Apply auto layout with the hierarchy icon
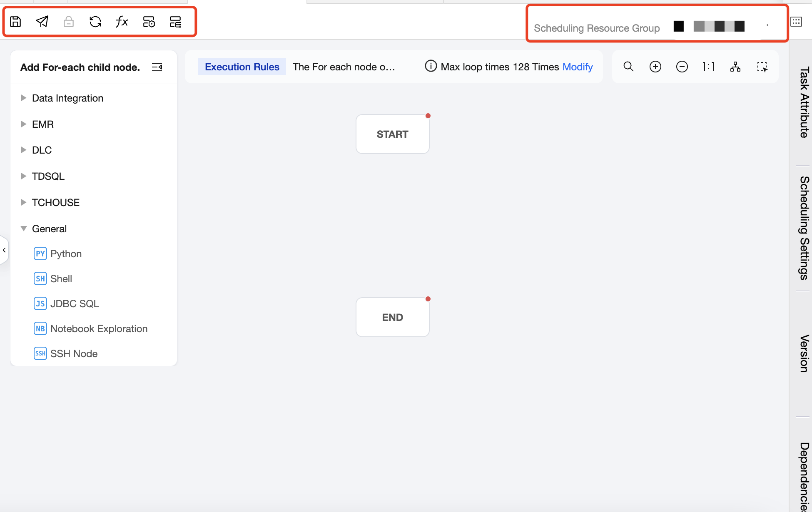The image size is (812, 512). point(735,67)
